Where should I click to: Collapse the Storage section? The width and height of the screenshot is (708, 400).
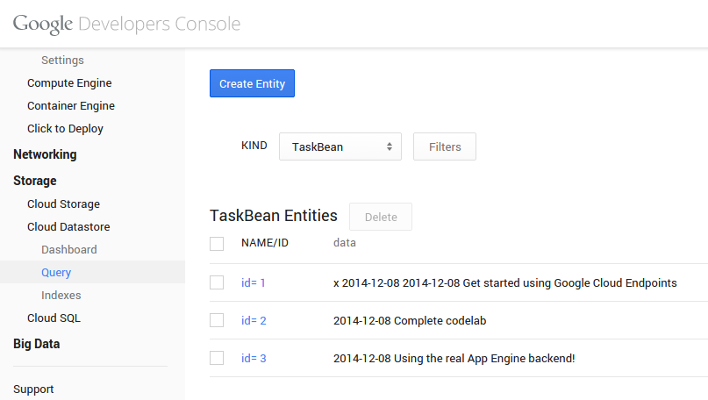pos(35,181)
